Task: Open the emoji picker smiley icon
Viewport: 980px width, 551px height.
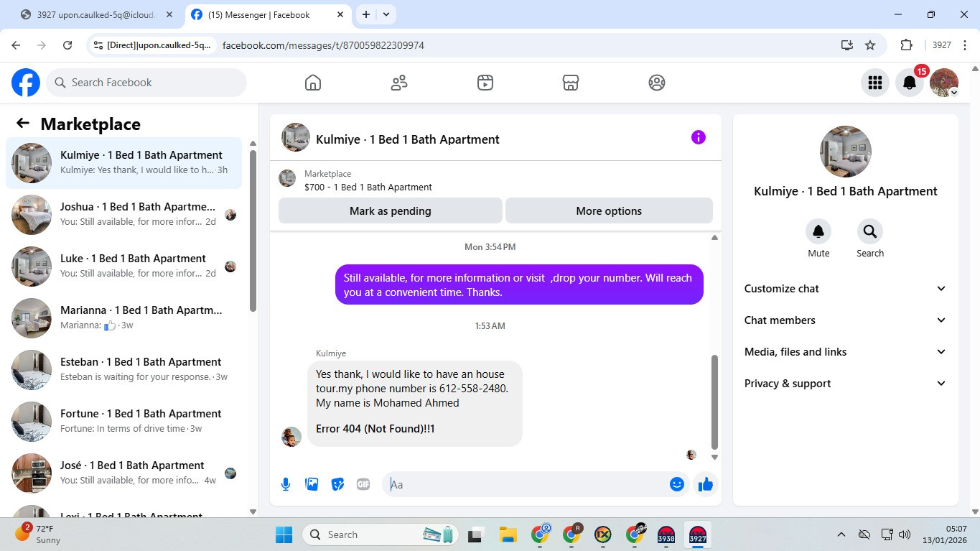Action: pyautogui.click(x=676, y=484)
